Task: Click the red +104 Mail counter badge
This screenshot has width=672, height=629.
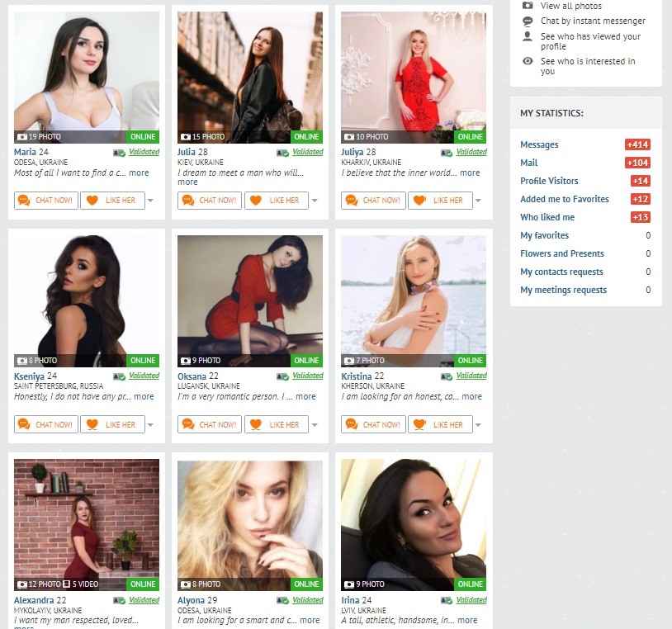Action: coord(637,163)
